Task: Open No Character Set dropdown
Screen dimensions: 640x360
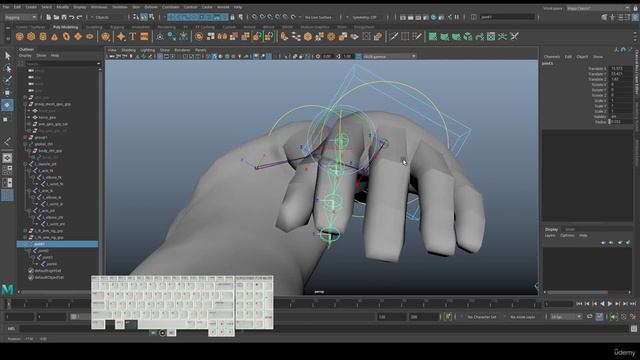Action: 482,317
